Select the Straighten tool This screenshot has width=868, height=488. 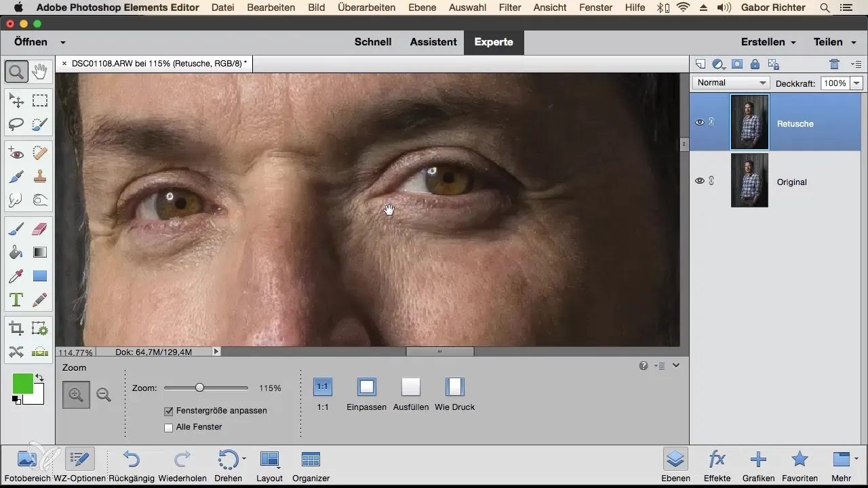pyautogui.click(x=40, y=352)
